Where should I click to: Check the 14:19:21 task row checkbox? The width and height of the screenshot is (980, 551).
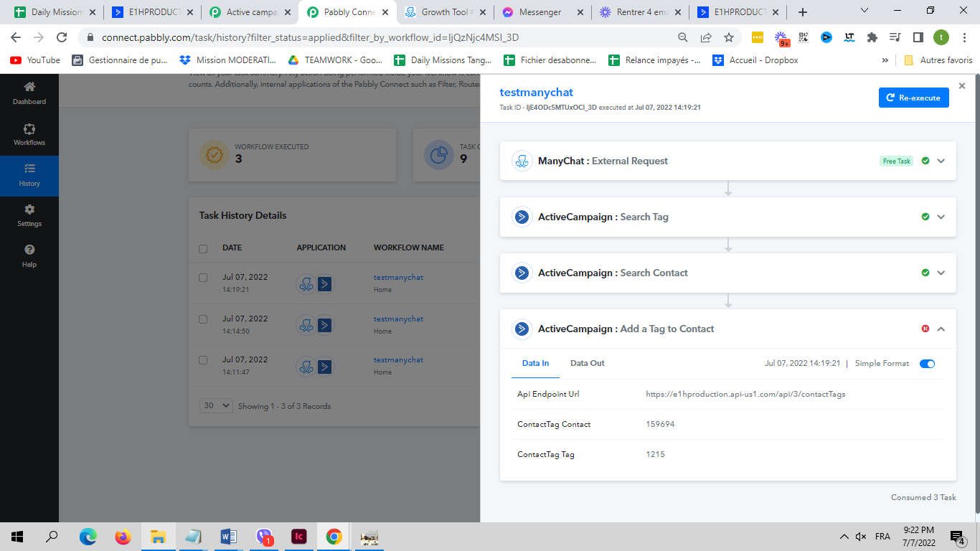coord(203,278)
